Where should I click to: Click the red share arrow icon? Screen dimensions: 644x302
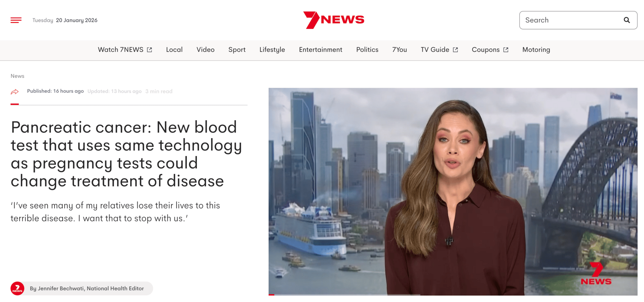coord(15,91)
